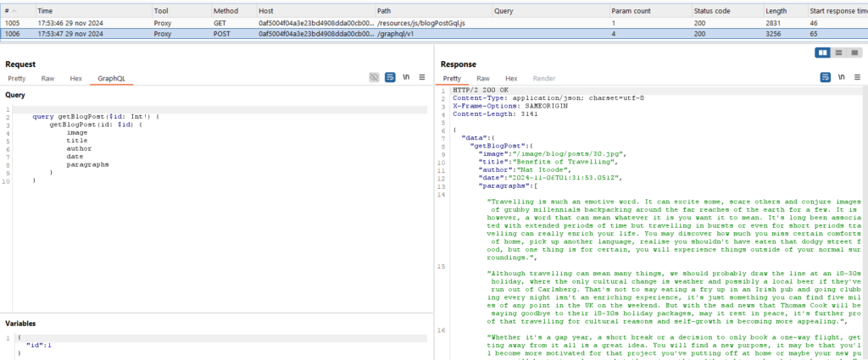Sort history by Param count column
Image resolution: width=868 pixels, height=360 pixels.
650,11
